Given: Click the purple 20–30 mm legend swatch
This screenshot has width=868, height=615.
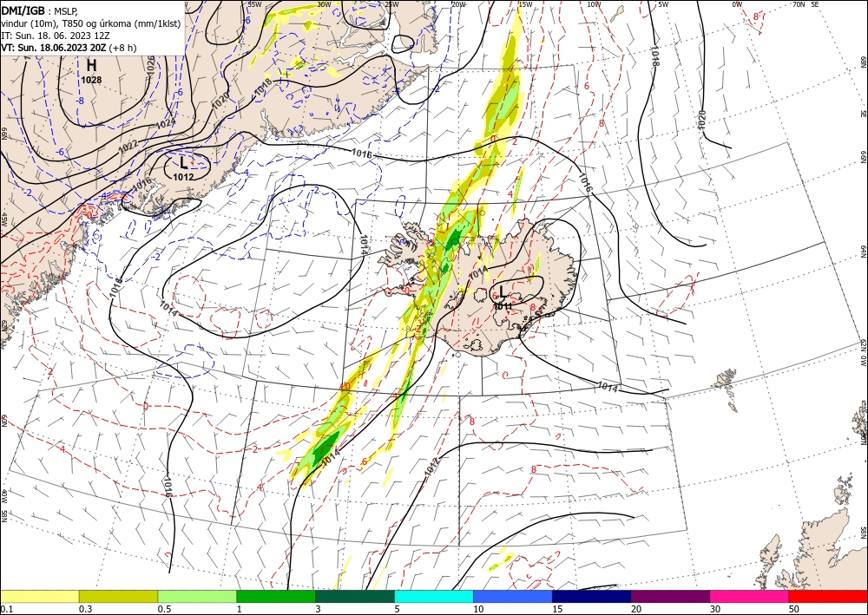Looking at the screenshot, I should pos(670,596).
